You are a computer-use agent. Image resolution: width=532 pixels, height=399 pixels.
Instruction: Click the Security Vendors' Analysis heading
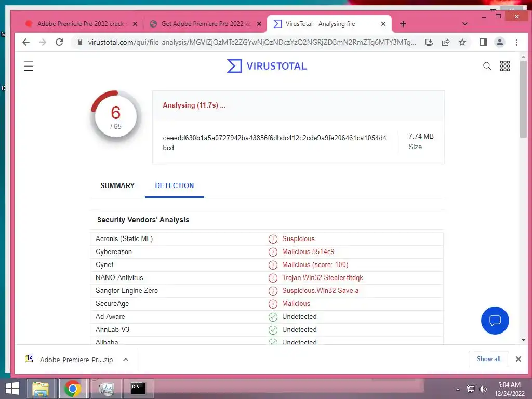[x=143, y=220]
